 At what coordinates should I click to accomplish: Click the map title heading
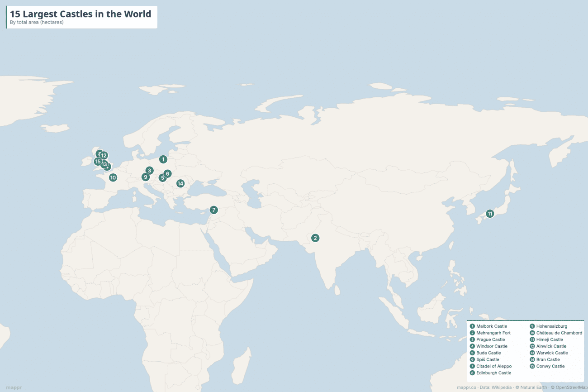pos(80,14)
